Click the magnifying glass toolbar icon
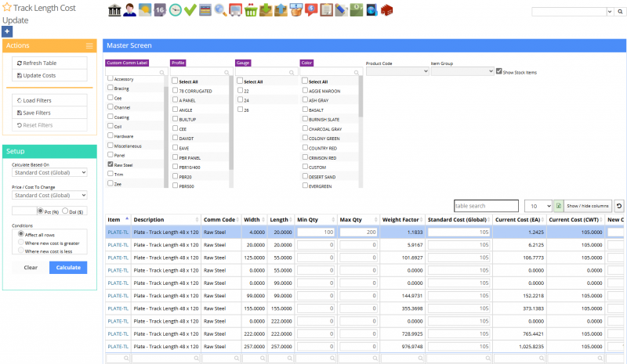 click(x=220, y=10)
